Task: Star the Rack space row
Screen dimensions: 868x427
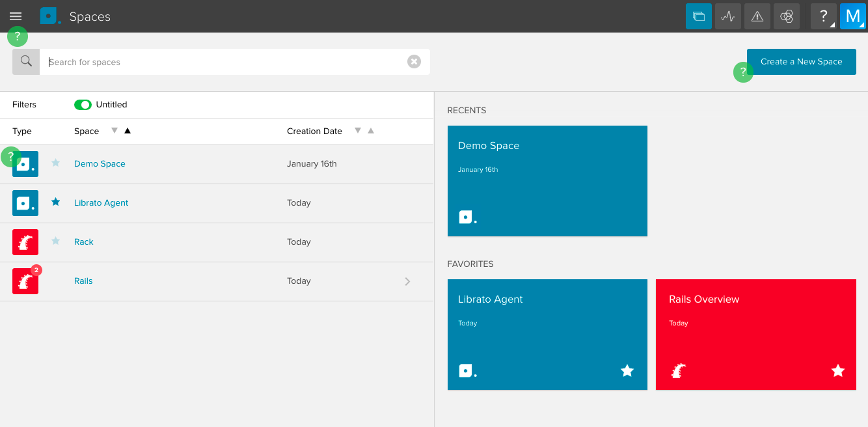Action: click(56, 241)
